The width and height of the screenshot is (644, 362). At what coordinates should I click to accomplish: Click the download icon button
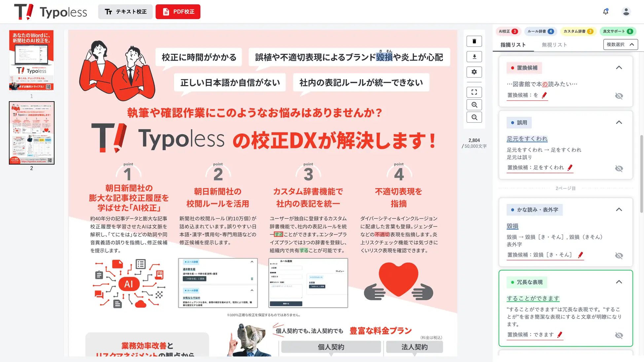(x=474, y=56)
